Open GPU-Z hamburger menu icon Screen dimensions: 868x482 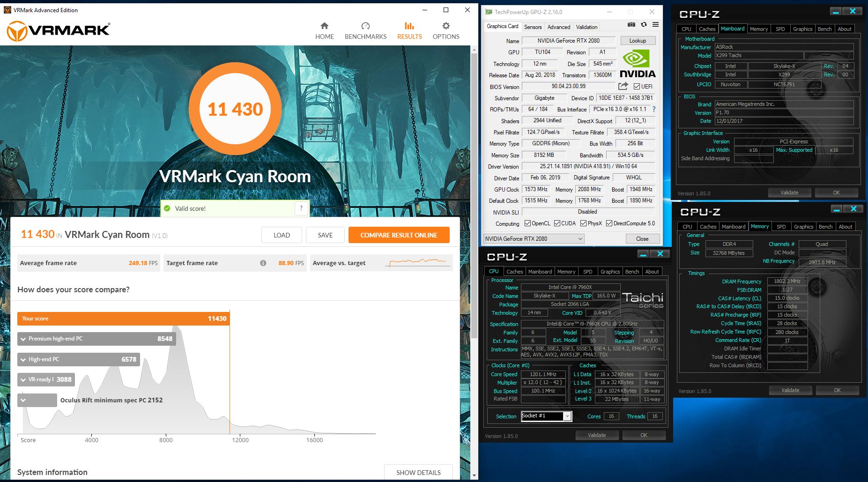655,25
